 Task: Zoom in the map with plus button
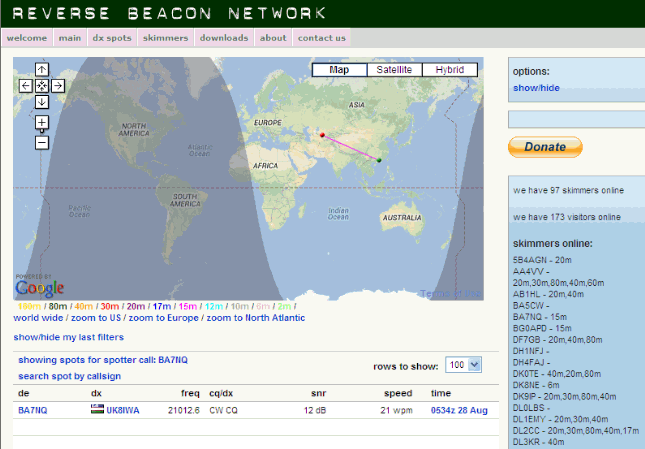[x=42, y=122]
